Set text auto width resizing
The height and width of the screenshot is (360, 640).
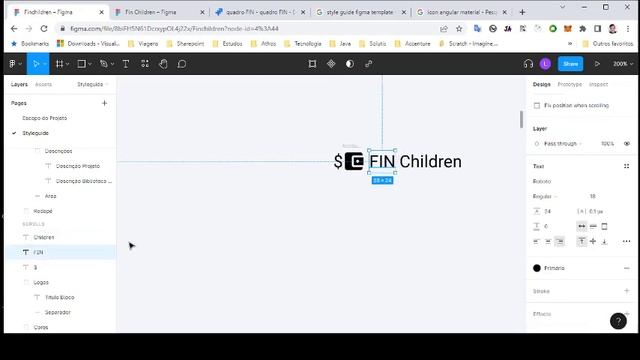[582, 226]
